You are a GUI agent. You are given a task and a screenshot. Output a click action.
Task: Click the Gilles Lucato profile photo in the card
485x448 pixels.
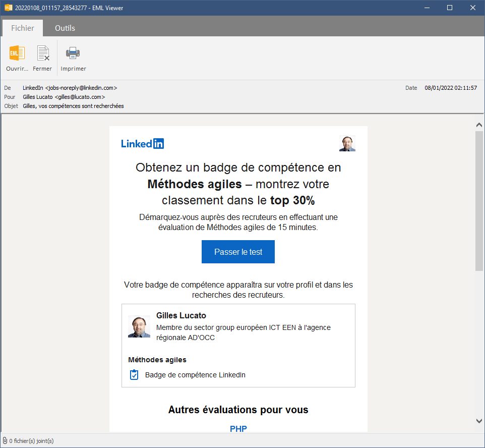139,326
